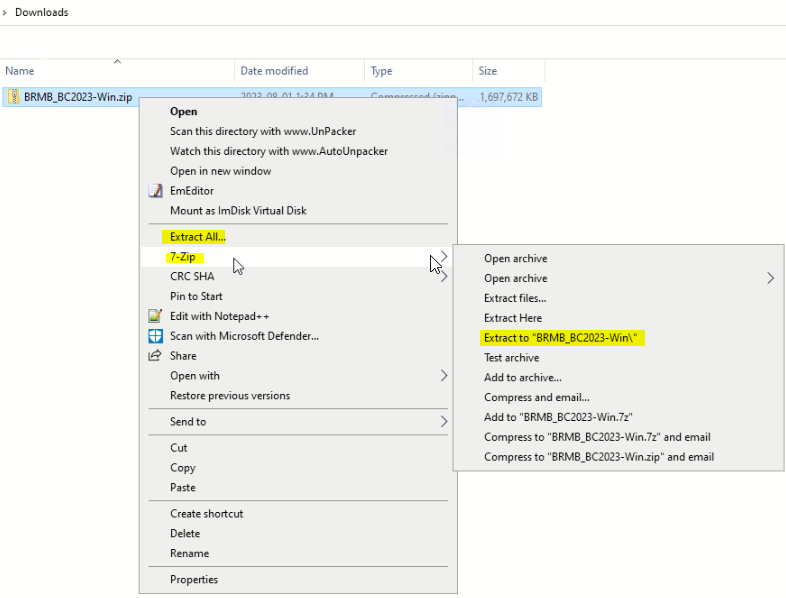Choose Delete from the context menu

185,533
